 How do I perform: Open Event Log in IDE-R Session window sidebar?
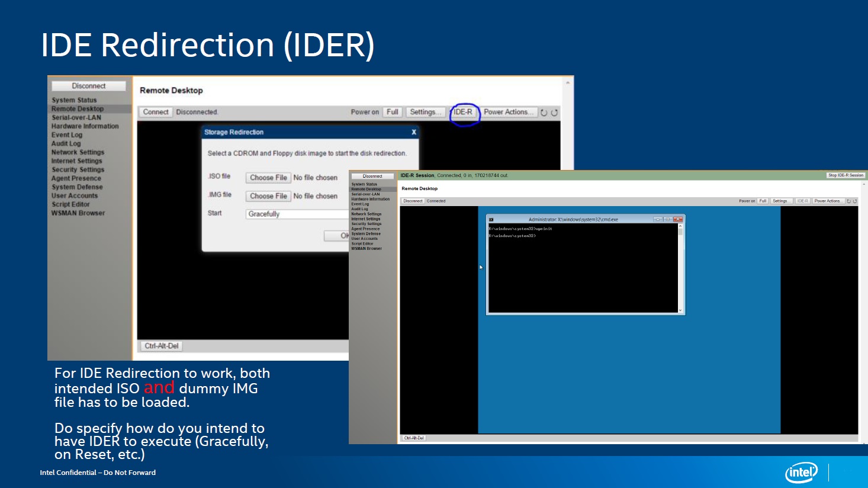360,204
